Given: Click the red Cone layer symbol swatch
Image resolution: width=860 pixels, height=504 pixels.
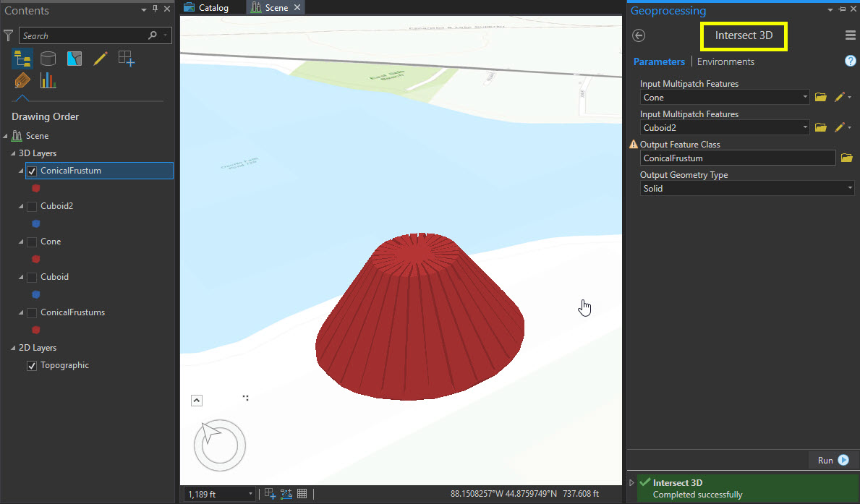Looking at the screenshot, I should coord(36,259).
